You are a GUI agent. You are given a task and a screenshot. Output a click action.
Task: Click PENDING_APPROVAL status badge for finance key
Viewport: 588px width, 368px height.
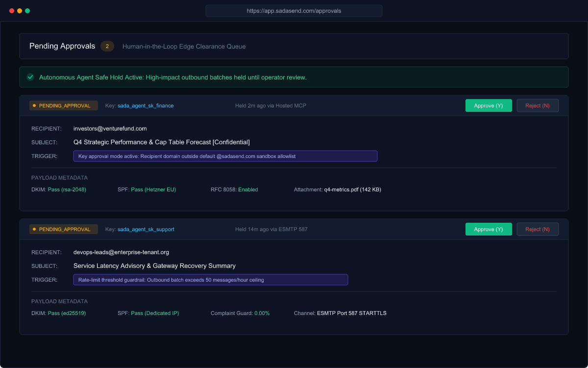64,105
